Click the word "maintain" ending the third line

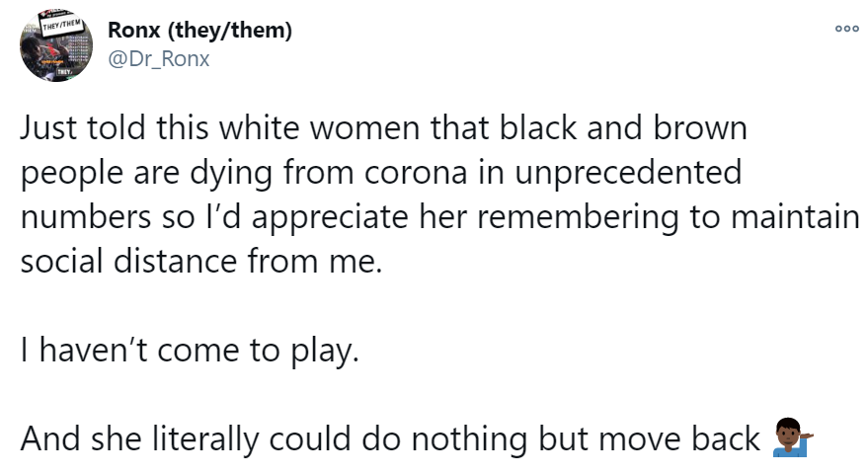(795, 217)
